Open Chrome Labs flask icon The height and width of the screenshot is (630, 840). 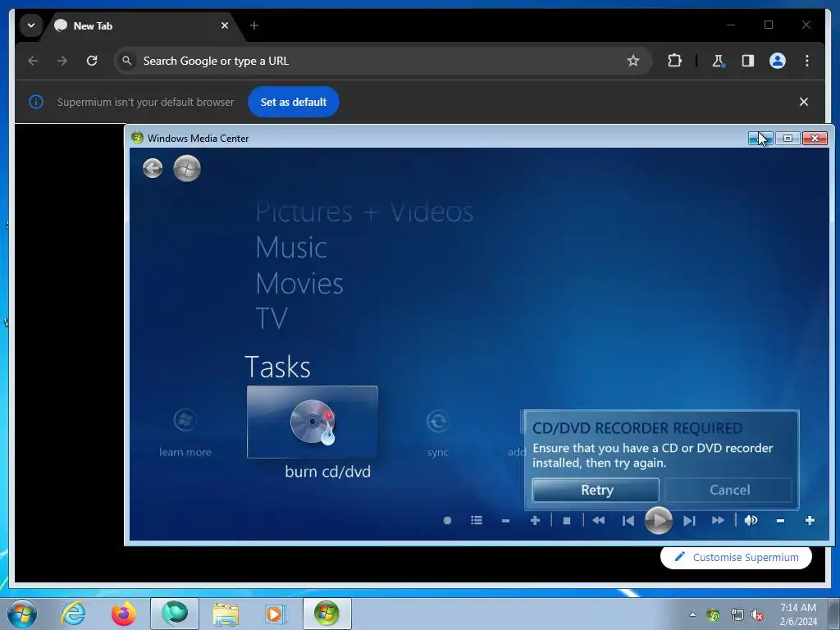(x=719, y=61)
